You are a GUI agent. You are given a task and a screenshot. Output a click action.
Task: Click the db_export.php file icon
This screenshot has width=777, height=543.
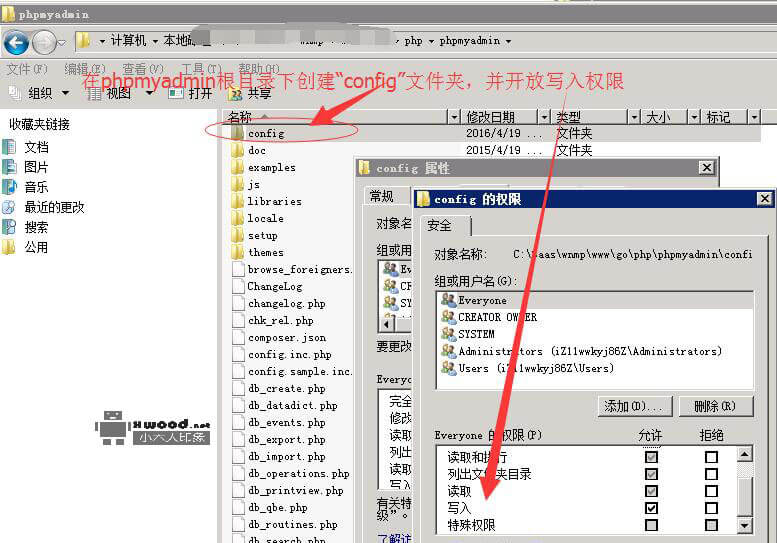click(238, 439)
